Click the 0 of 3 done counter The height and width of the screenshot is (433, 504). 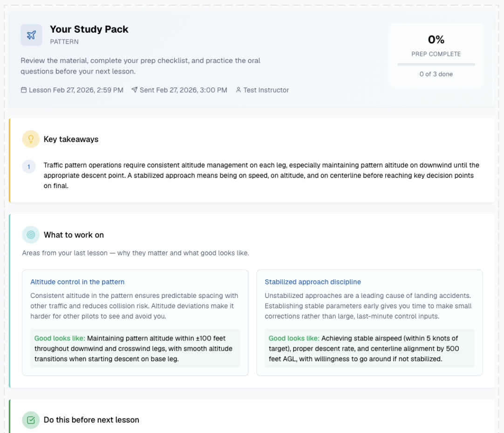coord(436,74)
